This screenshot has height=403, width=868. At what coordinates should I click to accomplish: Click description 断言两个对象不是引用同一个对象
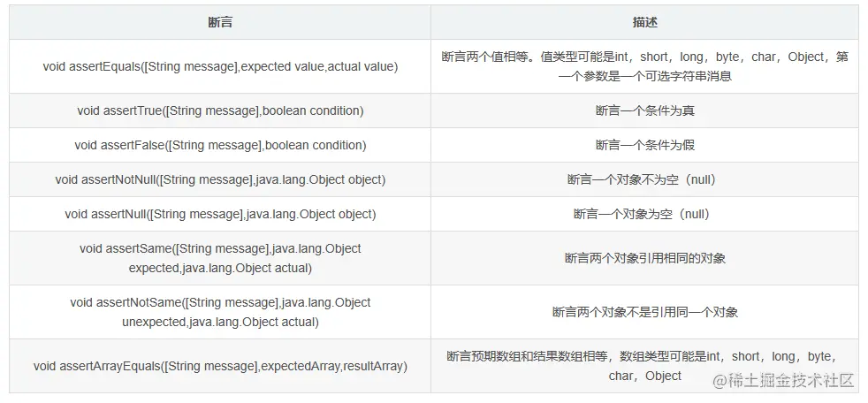645,312
